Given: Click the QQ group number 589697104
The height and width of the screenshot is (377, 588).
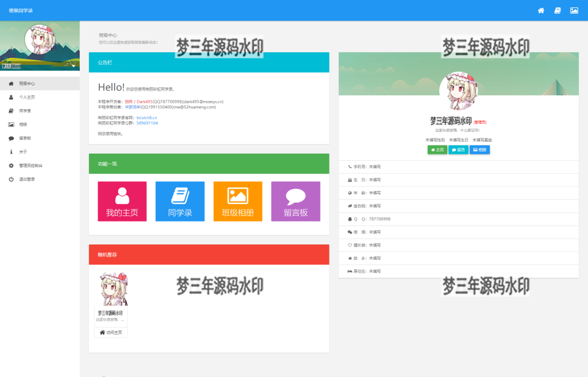Looking at the screenshot, I should point(147,123).
